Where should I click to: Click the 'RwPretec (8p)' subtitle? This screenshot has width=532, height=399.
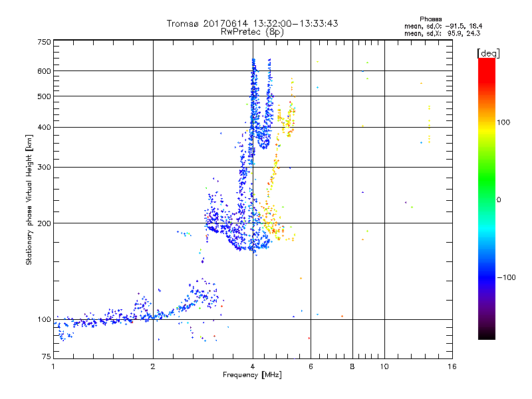(252, 32)
